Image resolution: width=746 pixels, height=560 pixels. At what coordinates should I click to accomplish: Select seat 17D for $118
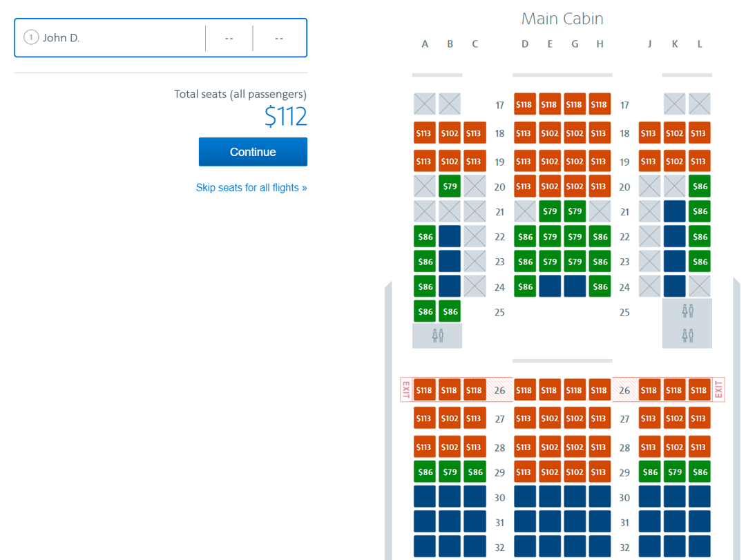tap(525, 104)
